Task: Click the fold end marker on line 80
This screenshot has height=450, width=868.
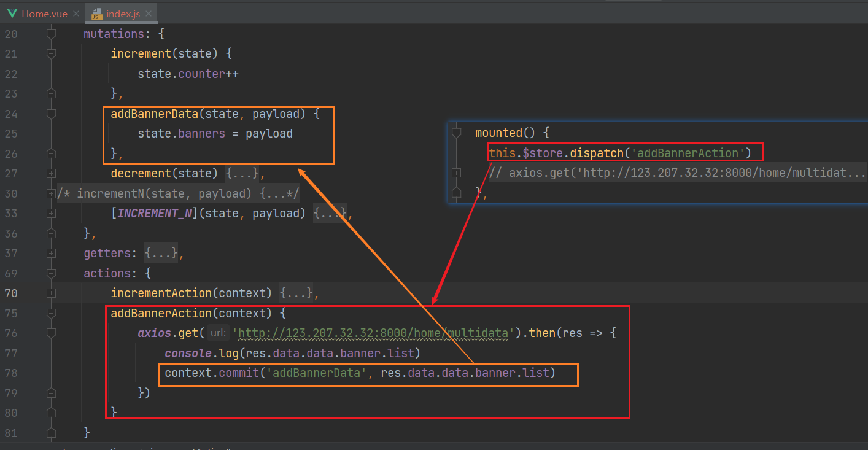Action: [51, 413]
